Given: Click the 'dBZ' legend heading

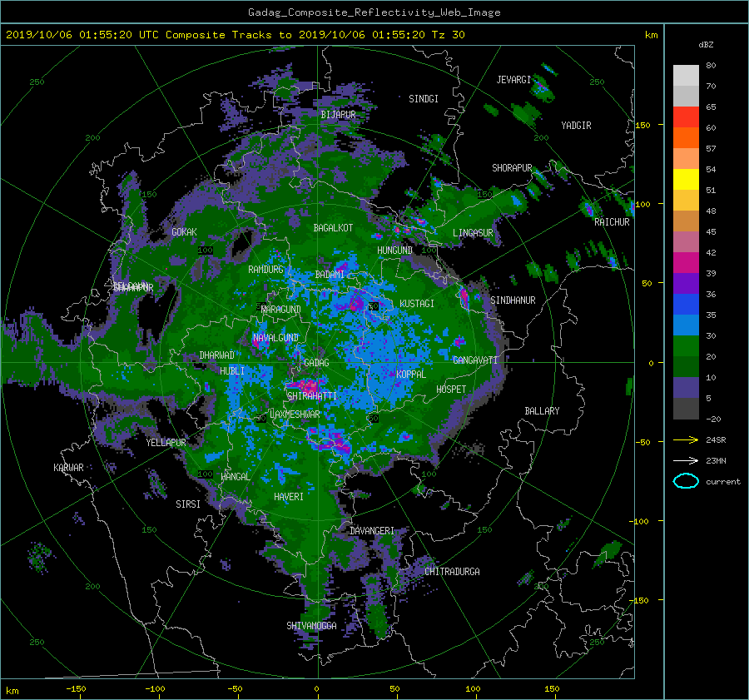Looking at the screenshot, I should click(x=706, y=45).
